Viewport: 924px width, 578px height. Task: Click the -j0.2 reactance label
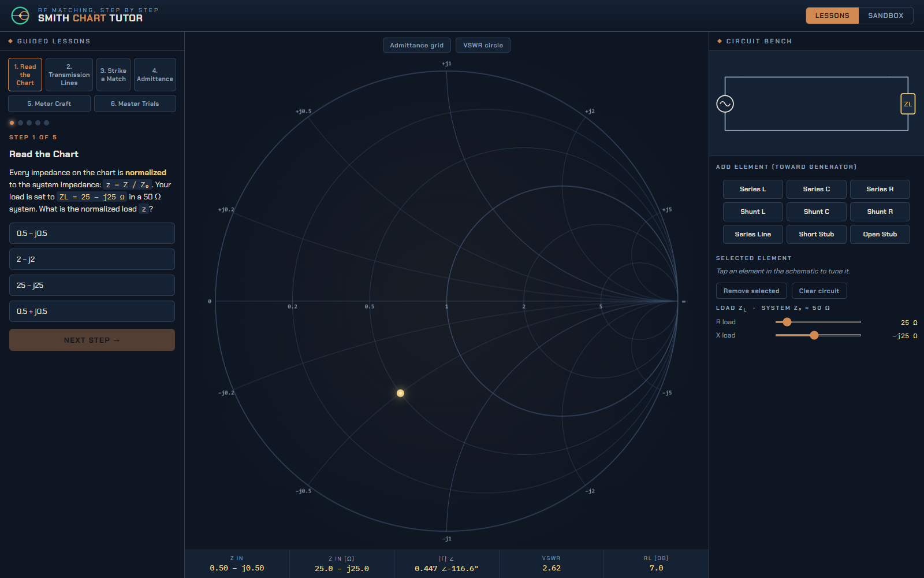click(226, 392)
